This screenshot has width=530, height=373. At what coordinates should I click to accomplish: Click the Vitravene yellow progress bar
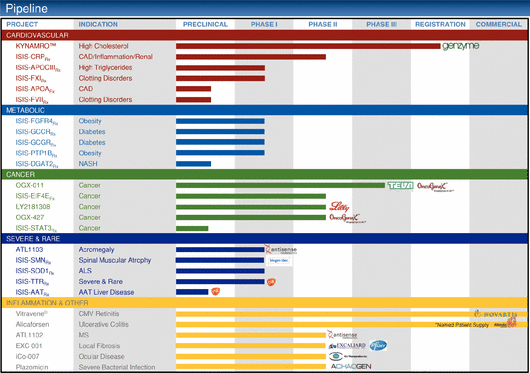click(x=352, y=314)
